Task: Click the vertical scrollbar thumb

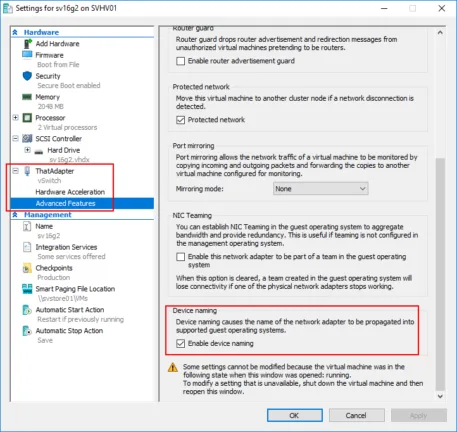Action: pos(440,274)
